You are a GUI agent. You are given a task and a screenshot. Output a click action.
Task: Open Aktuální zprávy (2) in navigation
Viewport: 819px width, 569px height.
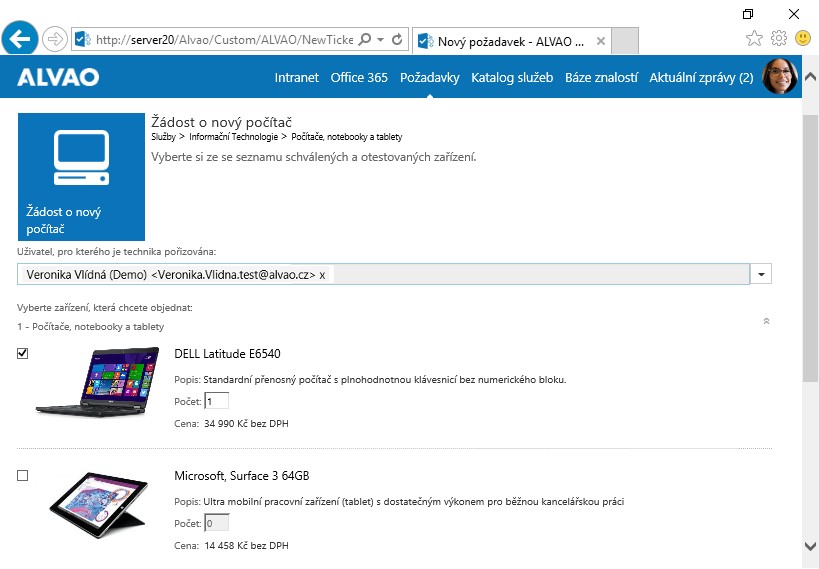pos(701,77)
